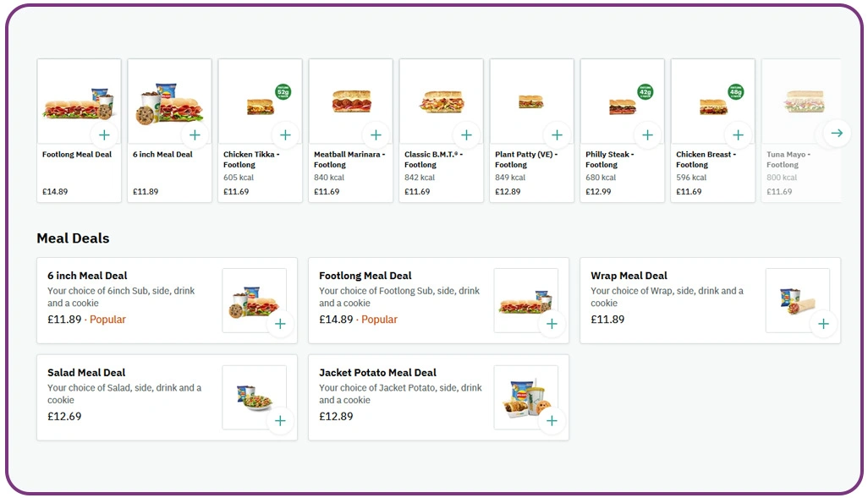
Task: Add the Plant Patty (VE) Footlong to order
Action: click(557, 134)
